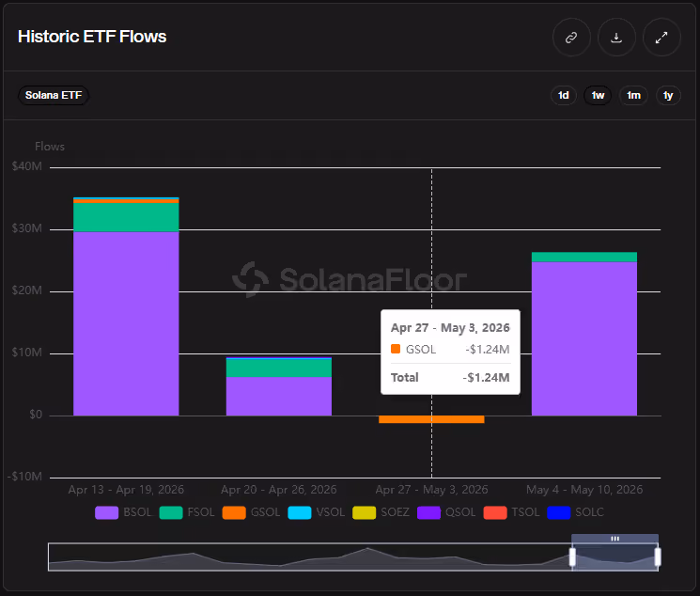Toggle the SOEZ legend series
700x596 pixels.
point(381,512)
